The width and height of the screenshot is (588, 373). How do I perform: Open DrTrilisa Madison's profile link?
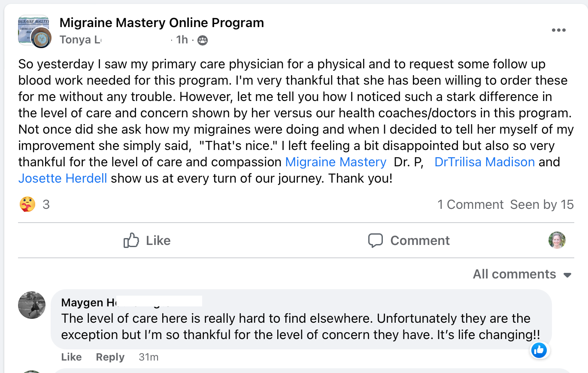[x=485, y=162]
